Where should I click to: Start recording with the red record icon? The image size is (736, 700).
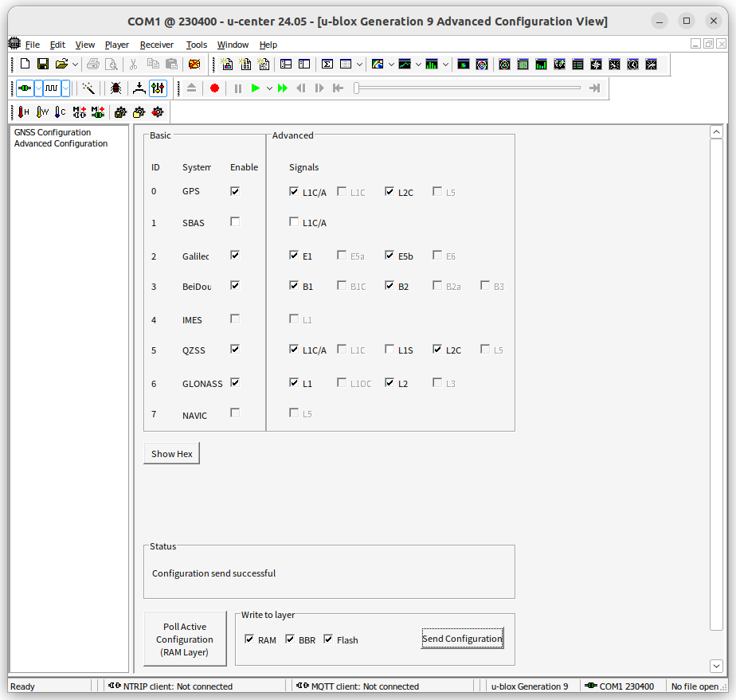coord(213,88)
